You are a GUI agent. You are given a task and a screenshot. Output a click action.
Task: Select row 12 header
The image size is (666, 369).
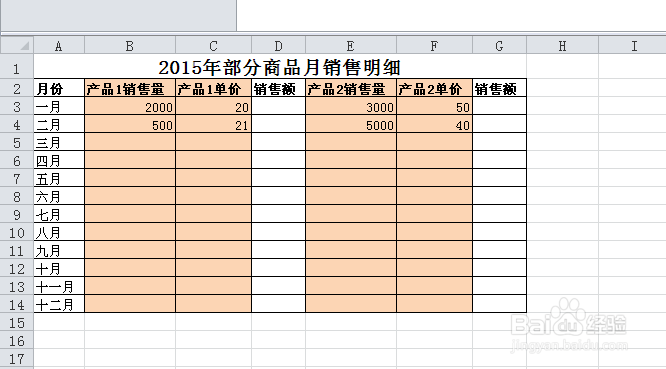click(17, 268)
